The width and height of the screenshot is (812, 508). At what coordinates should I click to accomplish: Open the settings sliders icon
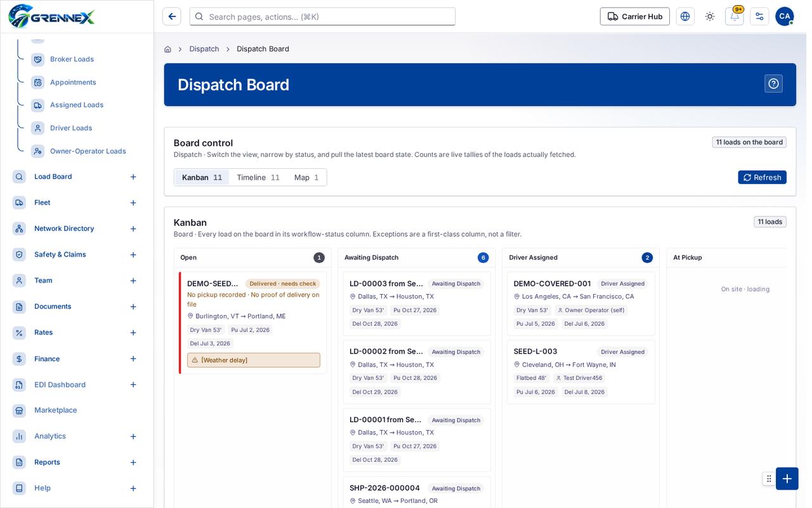click(759, 17)
